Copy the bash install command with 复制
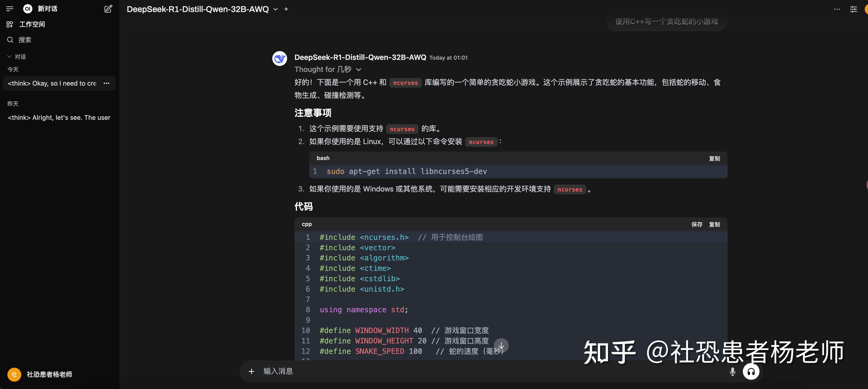The height and width of the screenshot is (389, 868). click(714, 158)
